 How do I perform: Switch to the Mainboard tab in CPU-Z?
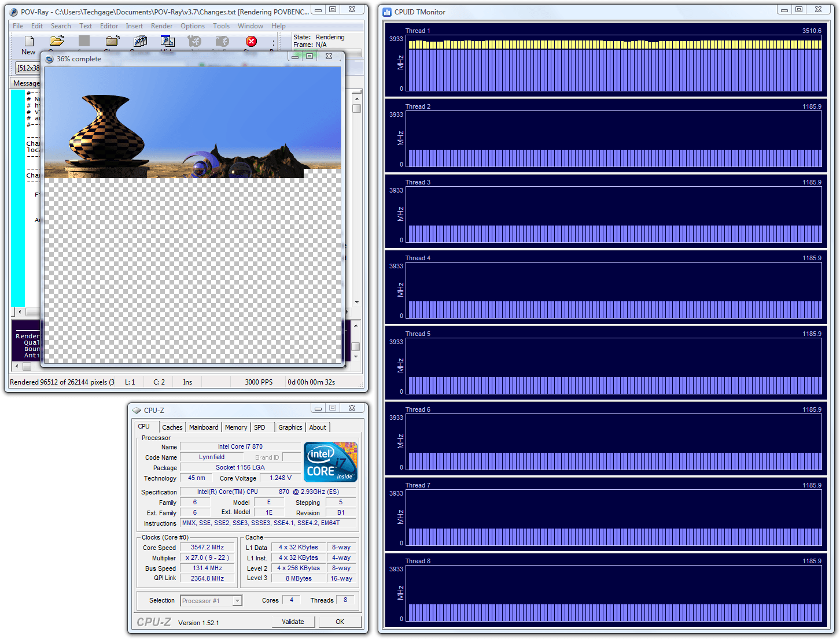point(204,427)
